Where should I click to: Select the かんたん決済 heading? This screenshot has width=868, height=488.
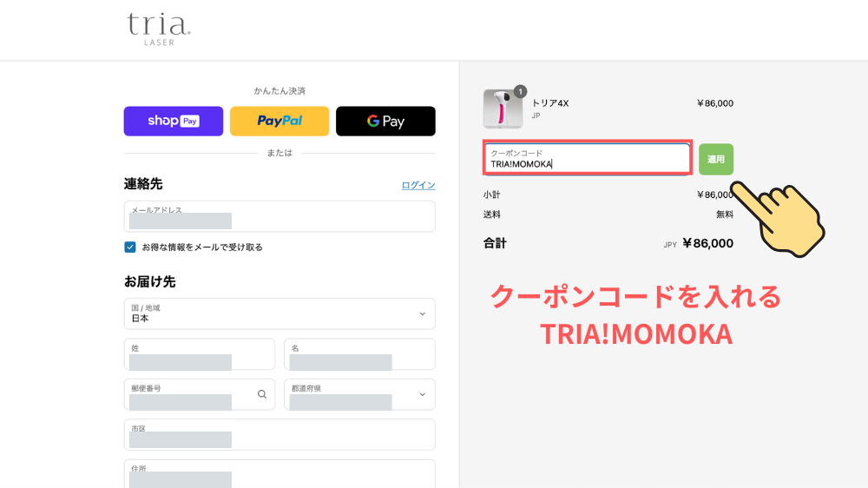coord(279,91)
